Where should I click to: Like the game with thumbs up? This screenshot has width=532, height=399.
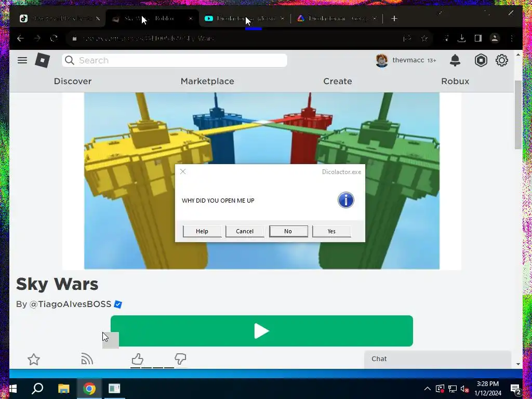click(x=137, y=359)
